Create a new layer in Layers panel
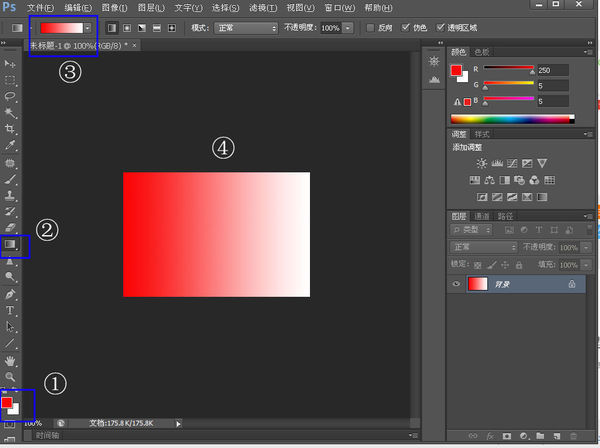The height and width of the screenshot is (448, 600). click(557, 436)
